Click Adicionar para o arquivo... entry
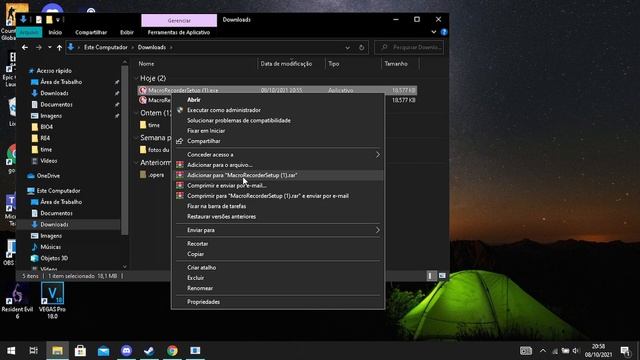Viewport: 640px width, 360px height. click(278, 165)
